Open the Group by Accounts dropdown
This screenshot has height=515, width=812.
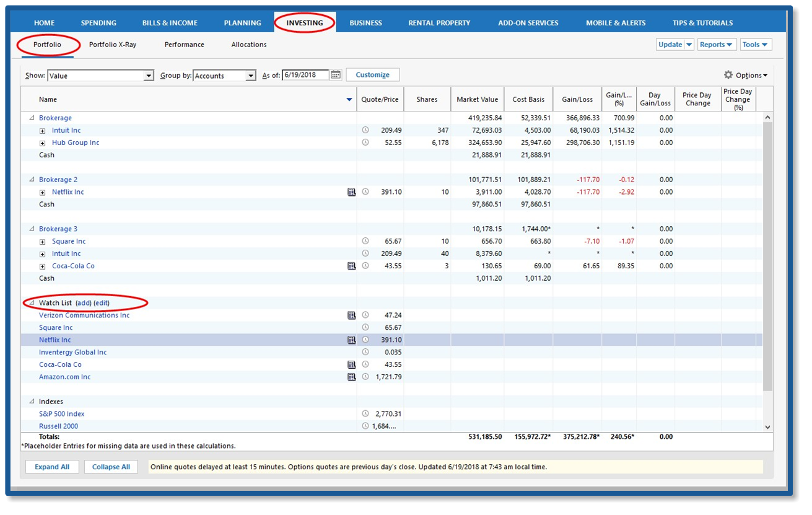250,76
